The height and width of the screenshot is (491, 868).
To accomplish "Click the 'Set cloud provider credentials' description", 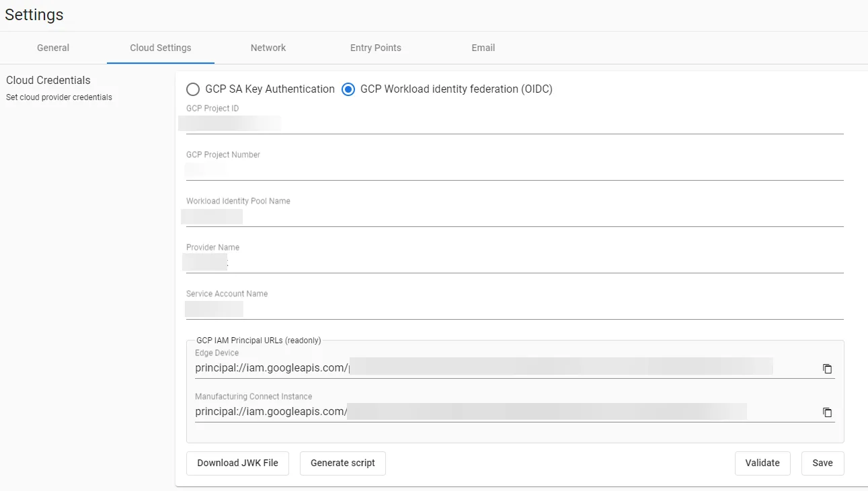I will (59, 97).
